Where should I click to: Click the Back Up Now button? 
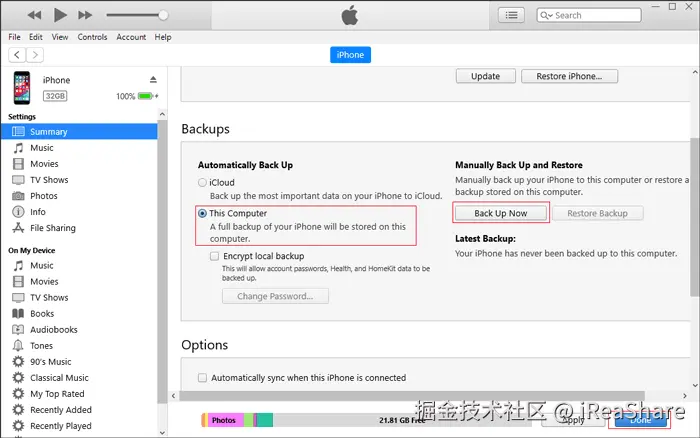coord(500,213)
